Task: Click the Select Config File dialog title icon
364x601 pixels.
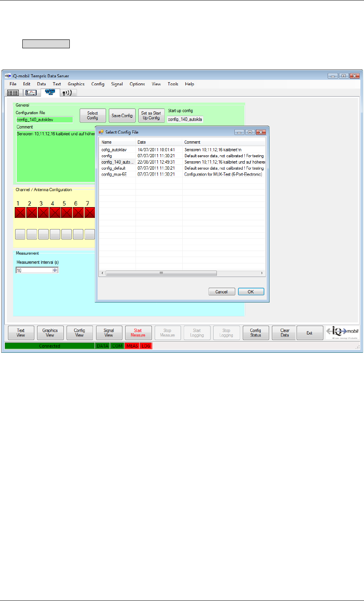Action: 101,132
